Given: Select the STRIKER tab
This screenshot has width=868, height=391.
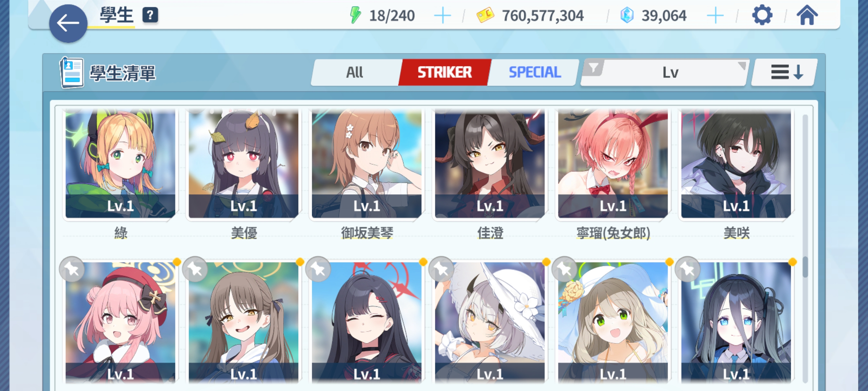Looking at the screenshot, I should 445,72.
